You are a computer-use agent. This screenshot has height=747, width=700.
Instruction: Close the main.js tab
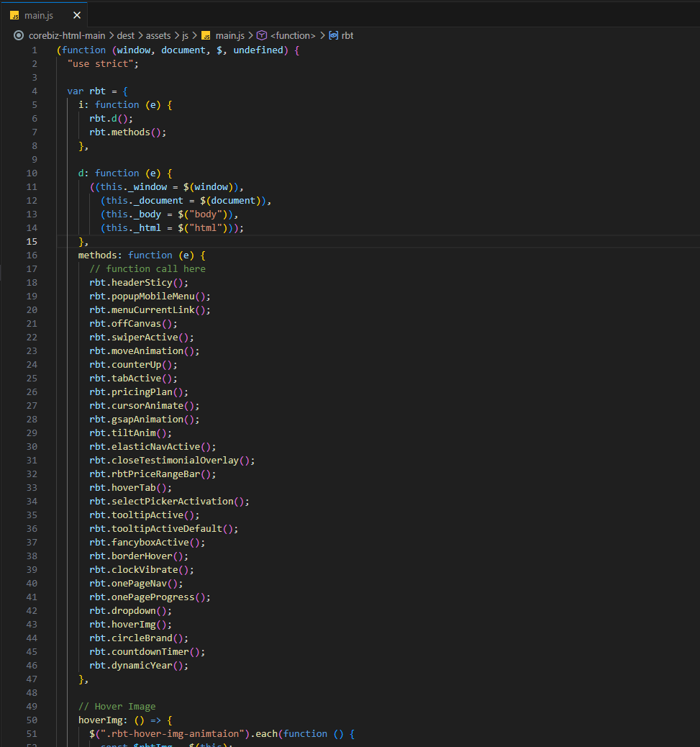(x=77, y=15)
